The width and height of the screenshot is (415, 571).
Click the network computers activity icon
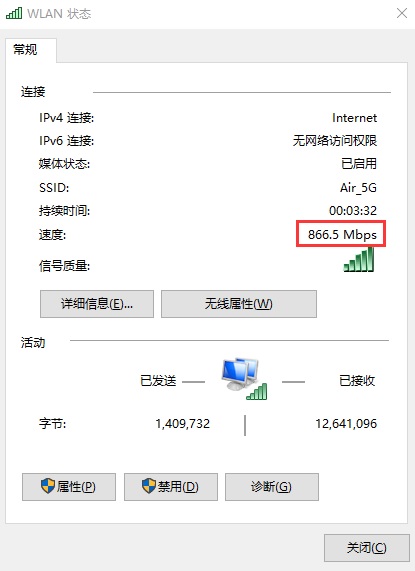(244, 379)
